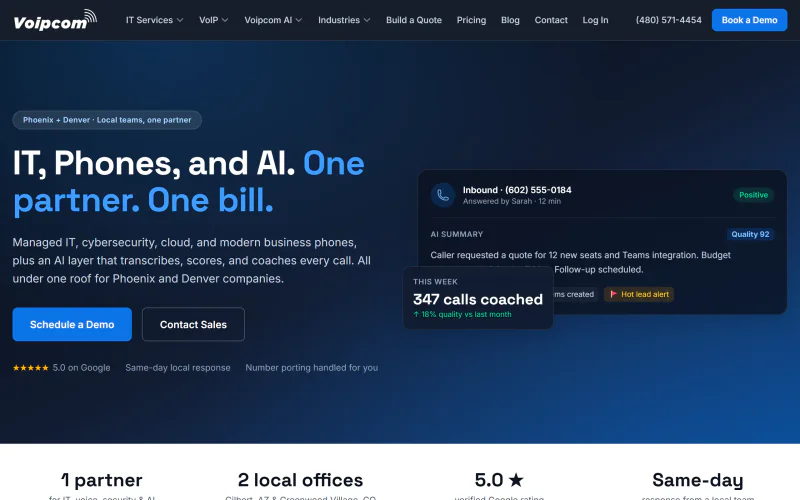
Task: Click the Positive sentiment badge
Action: click(754, 195)
